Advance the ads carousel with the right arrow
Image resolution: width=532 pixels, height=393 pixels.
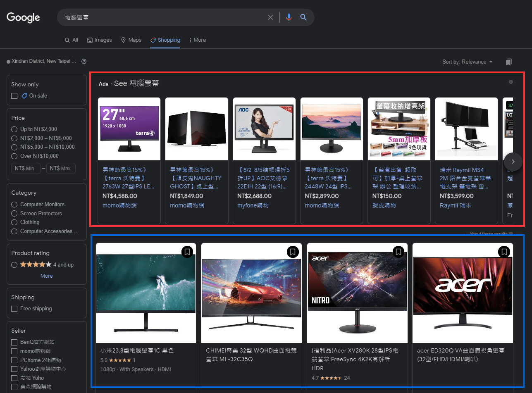513,162
